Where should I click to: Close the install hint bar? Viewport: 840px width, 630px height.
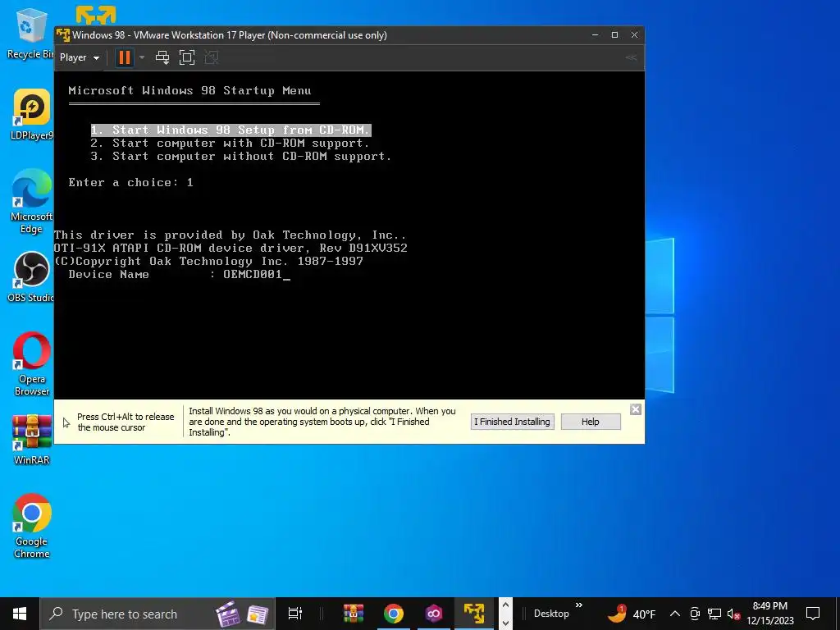click(636, 409)
